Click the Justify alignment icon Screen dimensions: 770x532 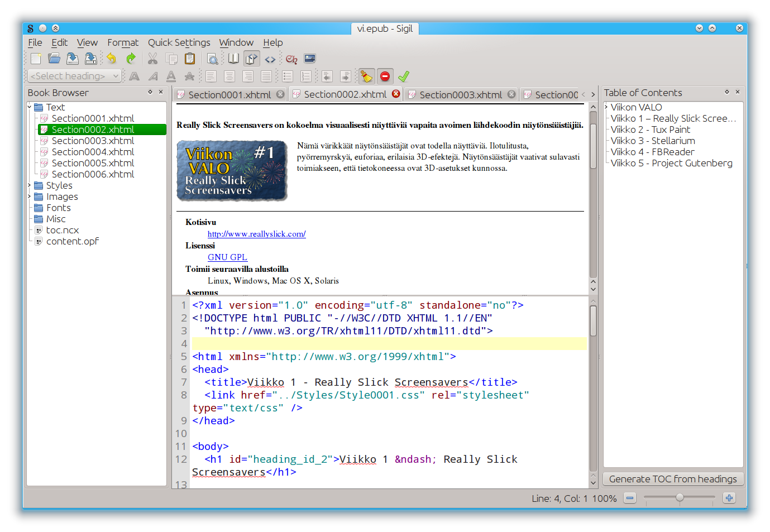(266, 76)
